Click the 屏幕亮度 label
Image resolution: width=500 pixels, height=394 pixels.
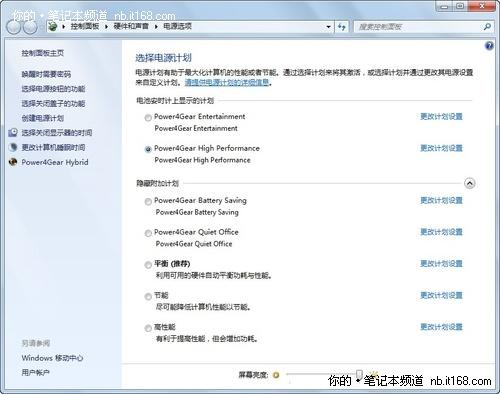(x=253, y=375)
